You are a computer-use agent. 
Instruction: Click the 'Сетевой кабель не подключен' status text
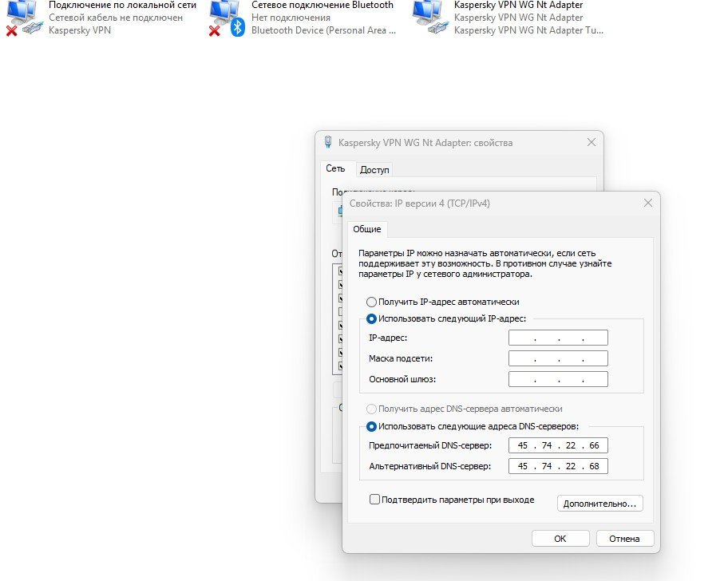coord(116,18)
